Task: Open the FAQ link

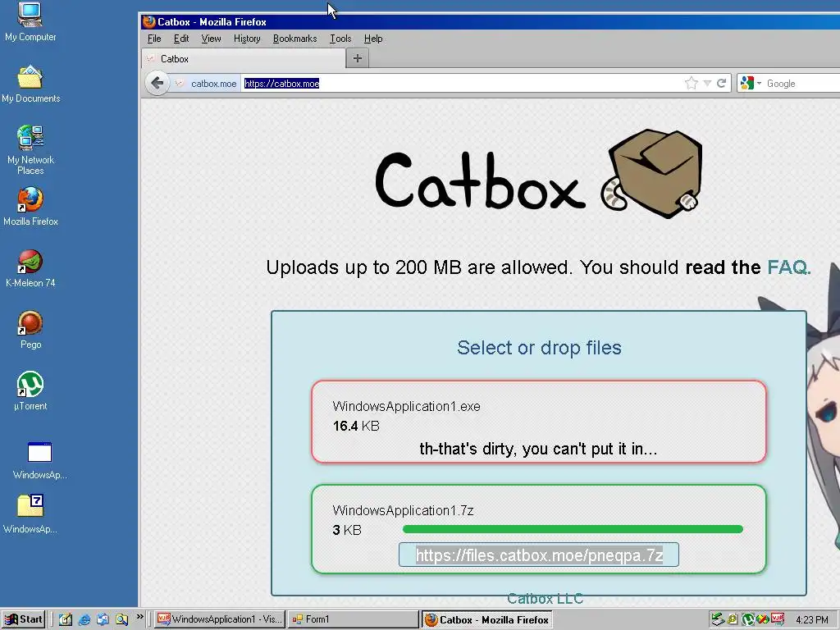Action: pyautogui.click(x=788, y=267)
